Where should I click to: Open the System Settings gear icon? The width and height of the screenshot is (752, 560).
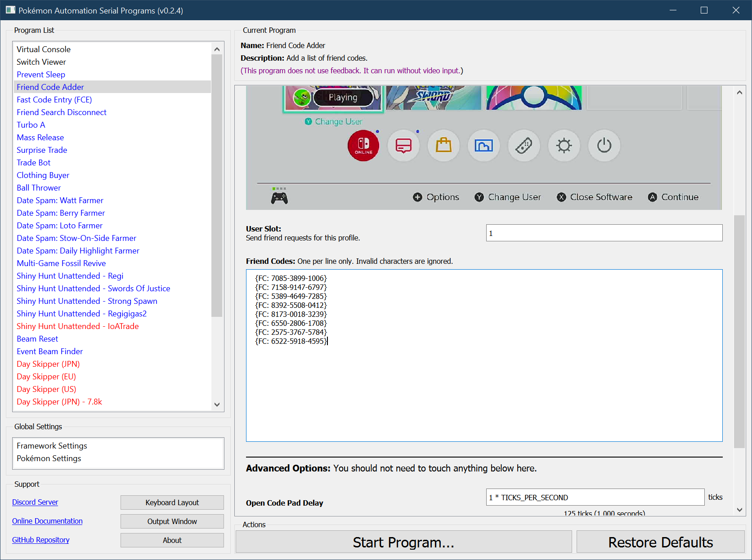[x=564, y=146]
